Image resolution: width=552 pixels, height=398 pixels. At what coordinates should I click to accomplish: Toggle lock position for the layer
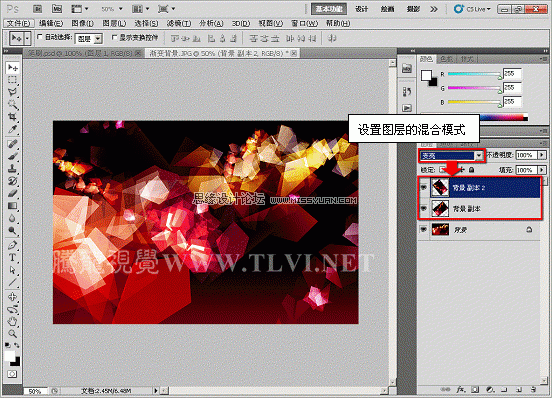point(463,170)
